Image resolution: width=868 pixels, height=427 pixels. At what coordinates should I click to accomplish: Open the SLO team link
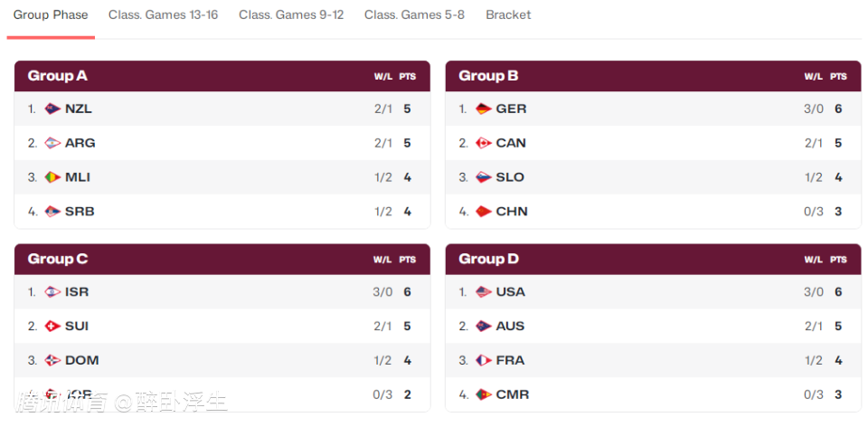pyautogui.click(x=510, y=178)
